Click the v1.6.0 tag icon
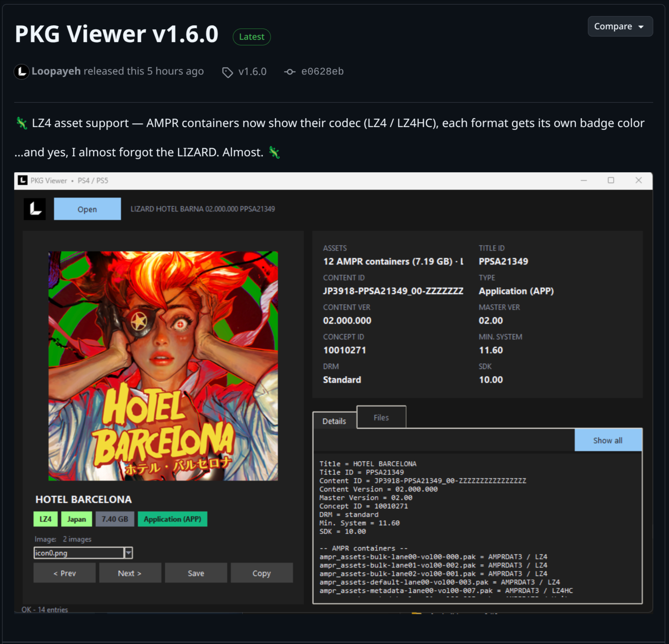 tap(227, 72)
